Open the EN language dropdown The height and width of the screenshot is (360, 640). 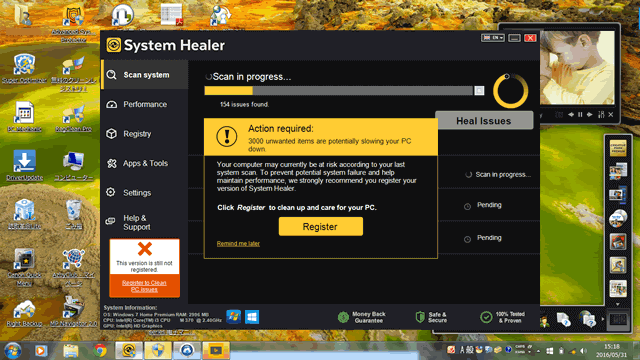pyautogui.click(x=493, y=38)
